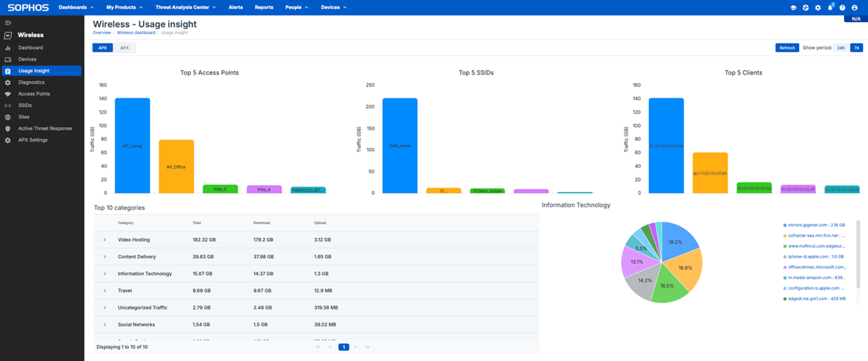Click the help question mark icon
The width and height of the screenshot is (868, 361).
point(842,8)
